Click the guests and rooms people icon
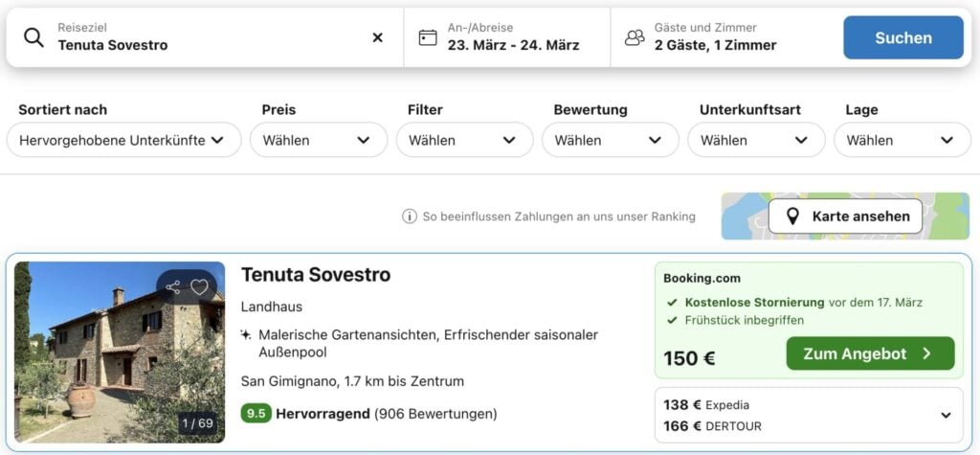The height and width of the screenshot is (455, 980). click(x=635, y=37)
